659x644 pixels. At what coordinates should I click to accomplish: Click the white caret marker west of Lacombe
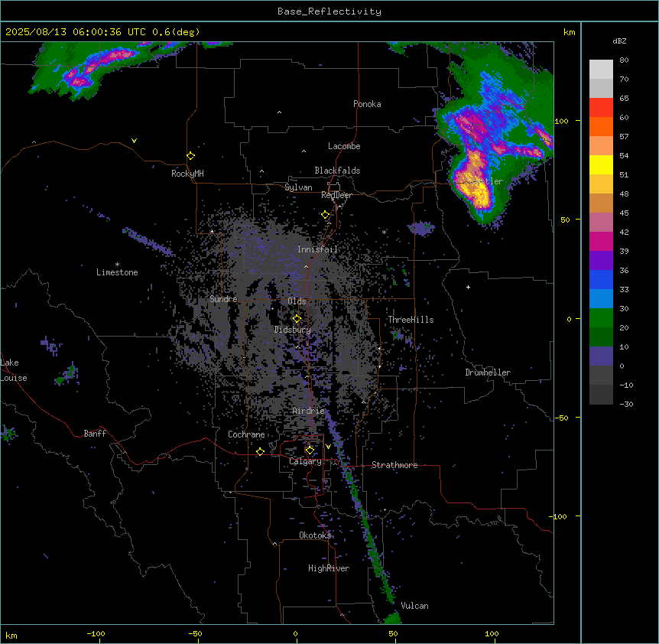[x=304, y=151]
